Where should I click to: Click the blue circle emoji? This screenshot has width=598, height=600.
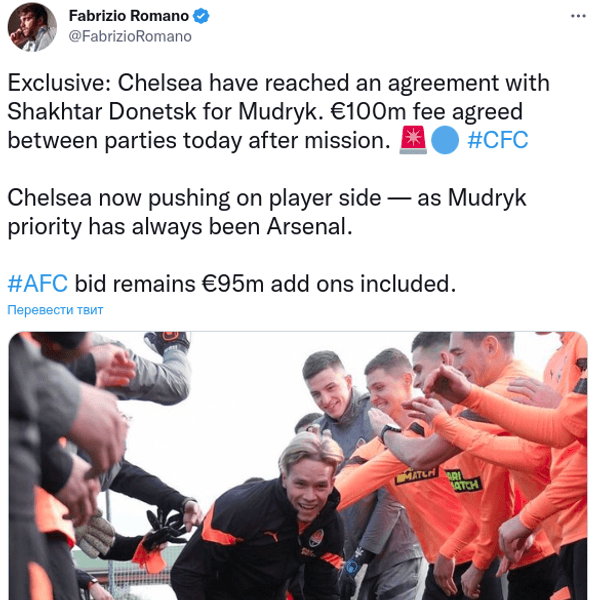(445, 140)
